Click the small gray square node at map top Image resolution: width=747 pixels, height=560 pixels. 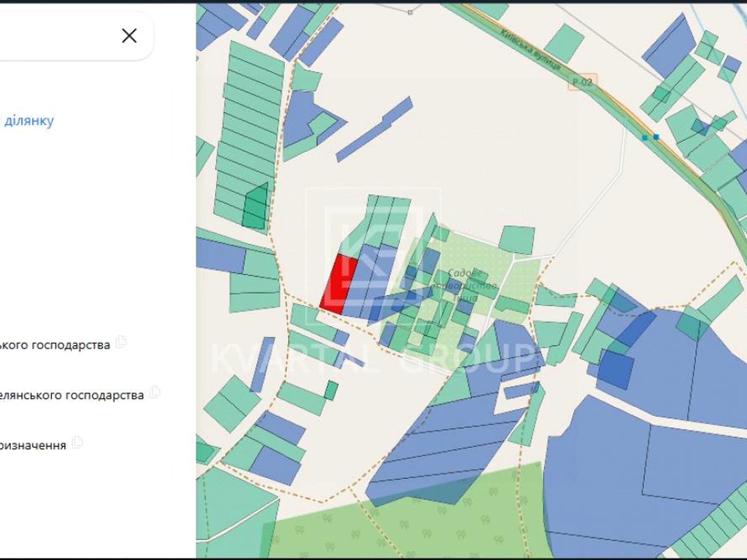pos(410,12)
